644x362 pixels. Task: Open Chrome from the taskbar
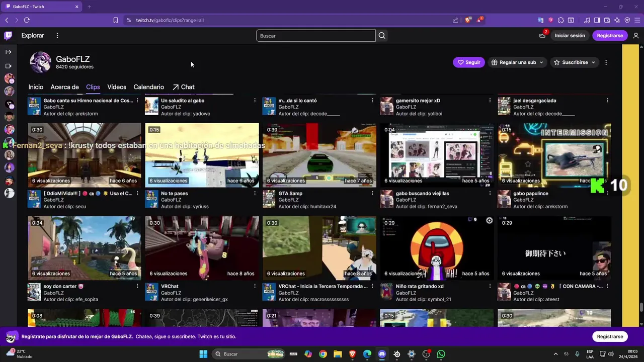pos(323,354)
